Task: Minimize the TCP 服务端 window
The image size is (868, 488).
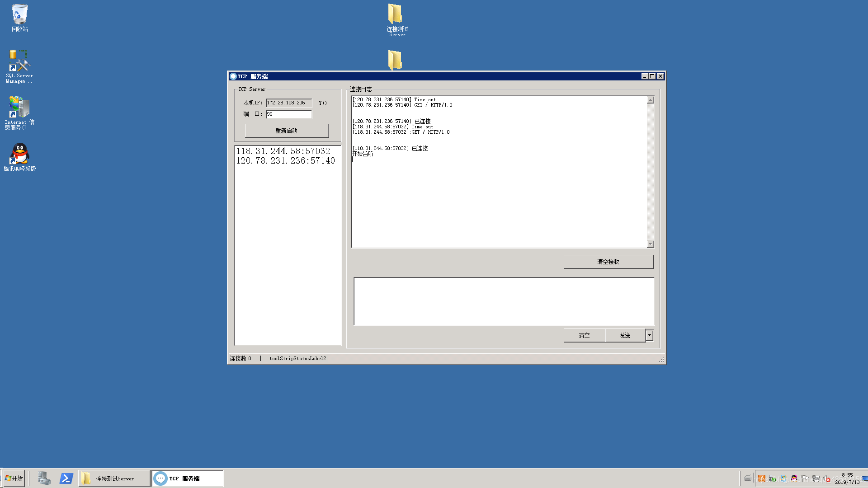Action: point(645,76)
